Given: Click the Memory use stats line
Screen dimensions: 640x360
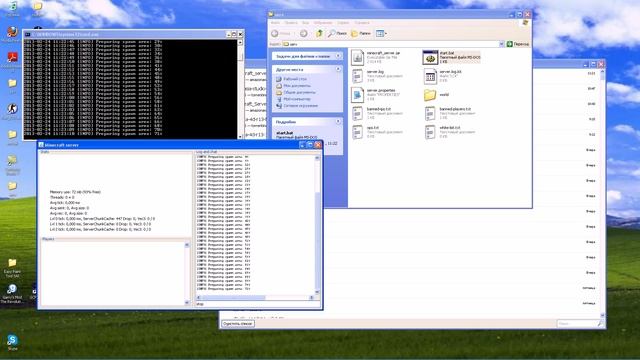Looking at the screenshot, I should click(x=75, y=191).
